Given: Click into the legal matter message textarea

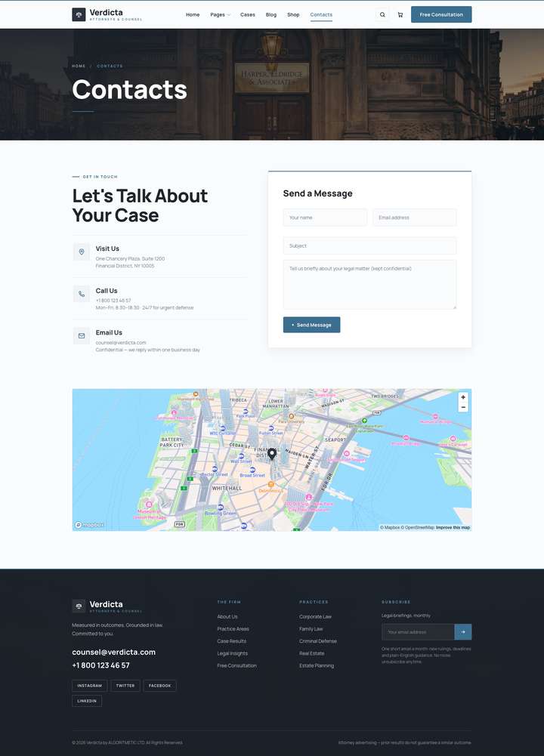Looking at the screenshot, I should 369,285.
